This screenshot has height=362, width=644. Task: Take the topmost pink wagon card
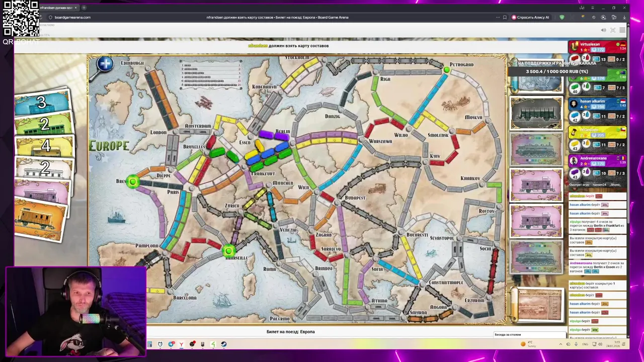click(536, 186)
